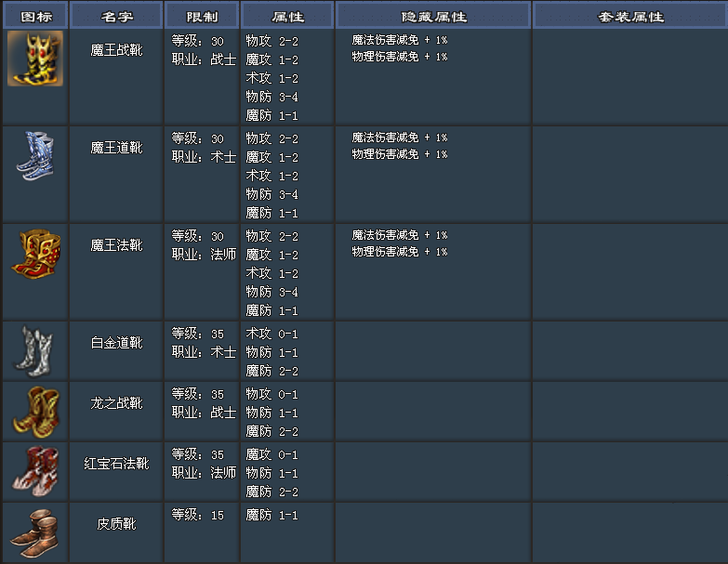The height and width of the screenshot is (564, 728).
Task: Click 职业: 术士 in 魔王道靴 row
Action: (204, 157)
